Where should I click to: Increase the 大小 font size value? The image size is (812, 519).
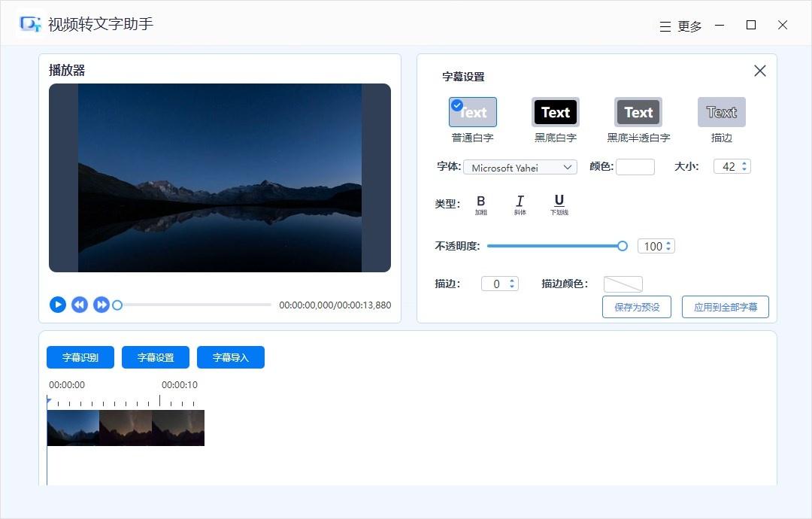point(744,163)
